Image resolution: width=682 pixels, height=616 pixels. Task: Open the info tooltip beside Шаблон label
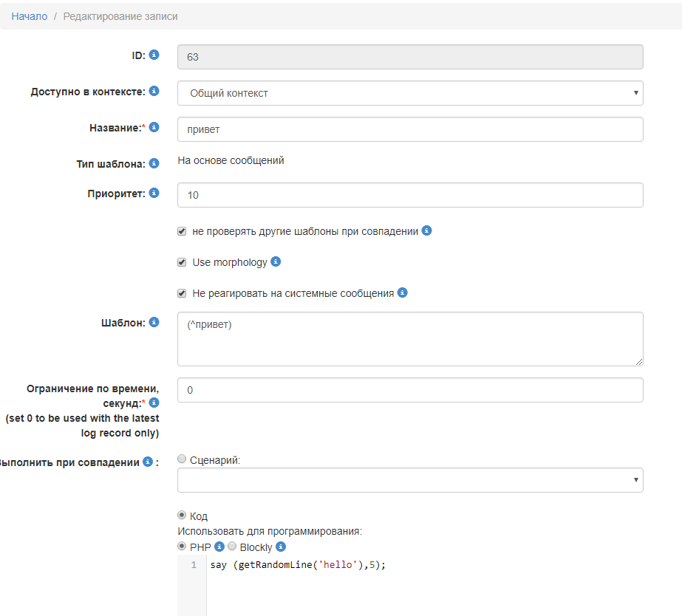click(x=153, y=322)
